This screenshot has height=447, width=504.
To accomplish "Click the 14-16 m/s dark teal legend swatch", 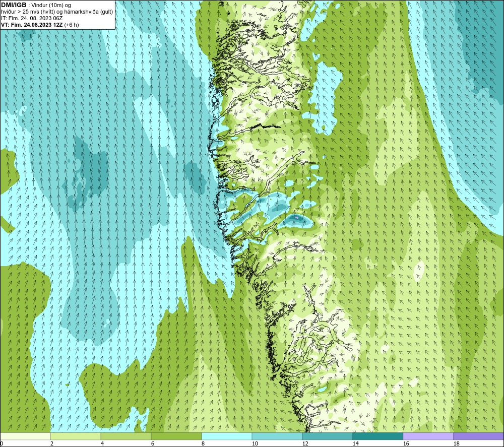I will (x=377, y=436).
